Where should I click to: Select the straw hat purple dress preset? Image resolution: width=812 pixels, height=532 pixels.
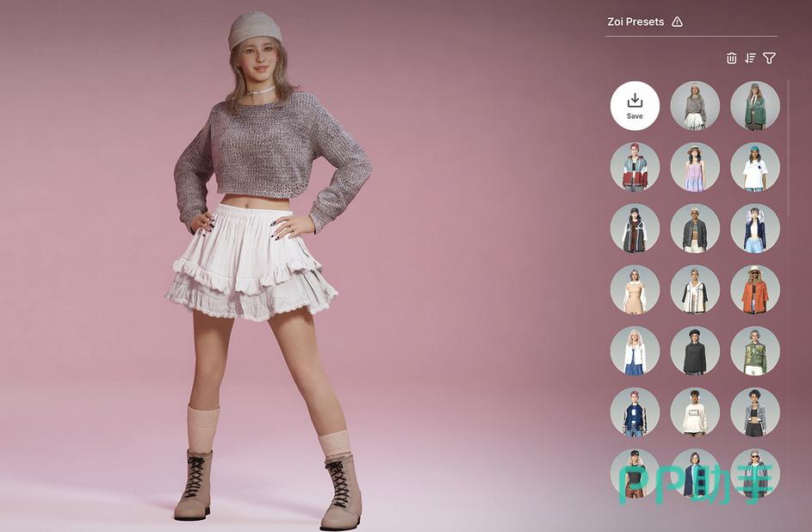coord(695,167)
